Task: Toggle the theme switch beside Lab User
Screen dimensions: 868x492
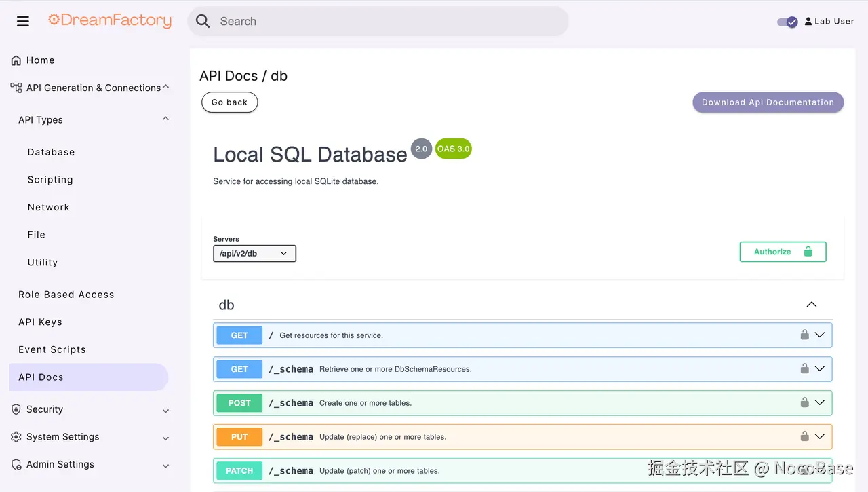Action: [x=787, y=22]
